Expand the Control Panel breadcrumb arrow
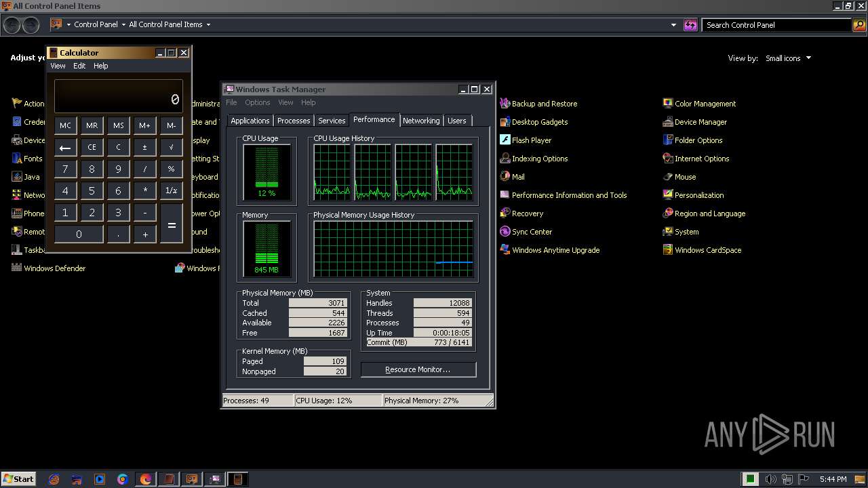The height and width of the screenshot is (488, 868). tap(123, 25)
